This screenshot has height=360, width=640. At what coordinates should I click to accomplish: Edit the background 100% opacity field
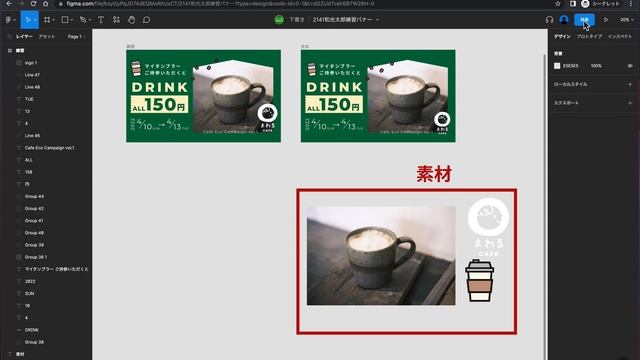coord(596,66)
